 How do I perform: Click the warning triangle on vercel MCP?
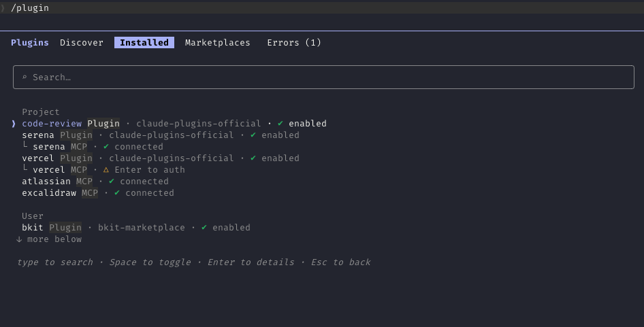(106, 169)
